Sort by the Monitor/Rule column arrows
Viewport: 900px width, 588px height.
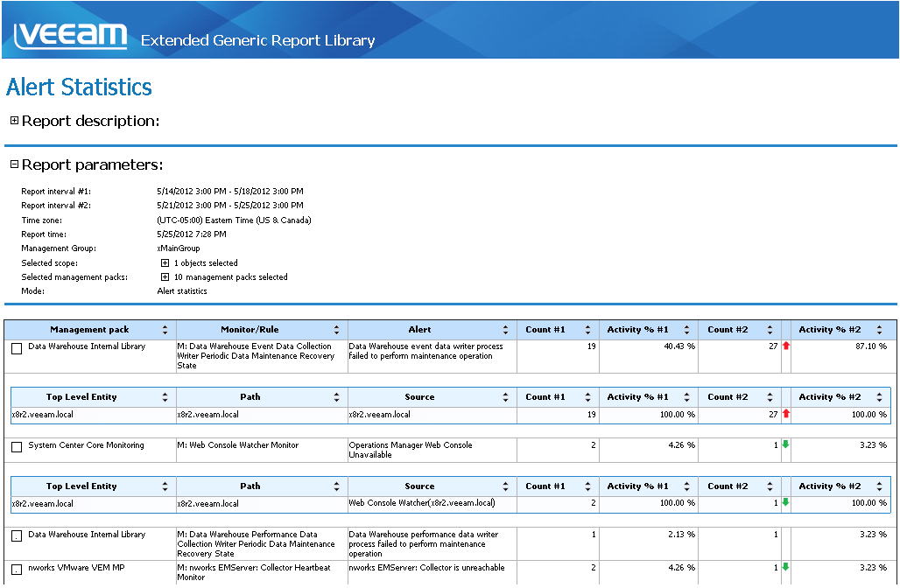[336, 330]
